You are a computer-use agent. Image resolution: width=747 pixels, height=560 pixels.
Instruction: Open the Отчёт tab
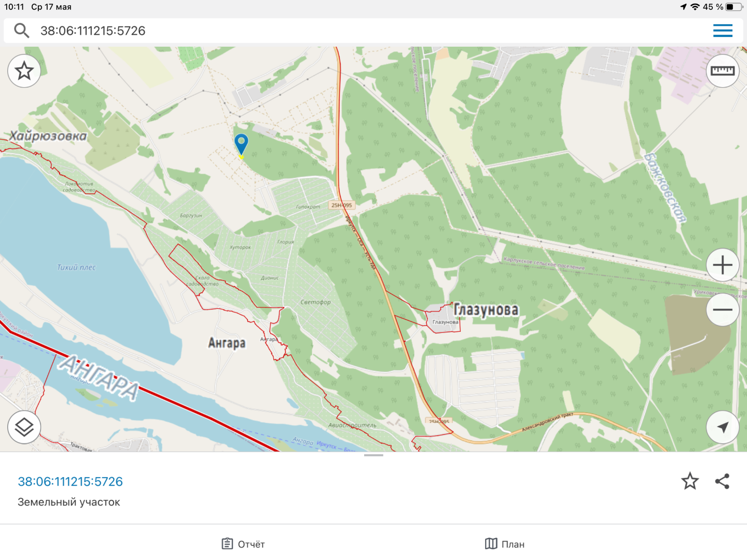click(x=243, y=544)
